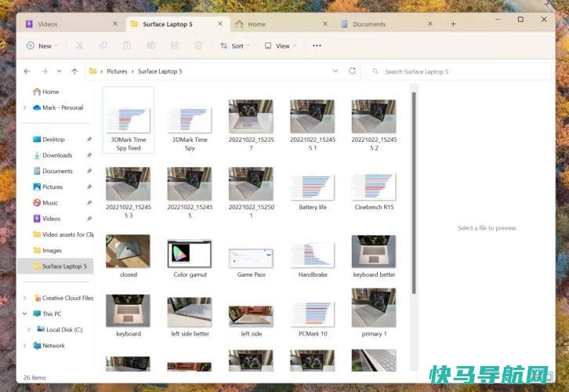Image resolution: width=569 pixels, height=392 pixels.
Task: Open the recent locations chevron
Action: click(x=59, y=71)
